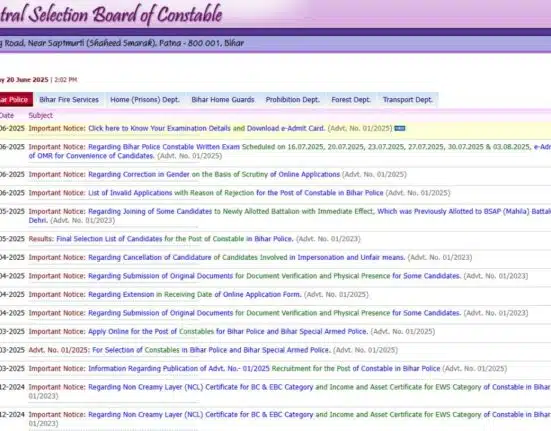Open Final Selection List of Candidates results
The height and width of the screenshot is (431, 551).
click(175, 239)
